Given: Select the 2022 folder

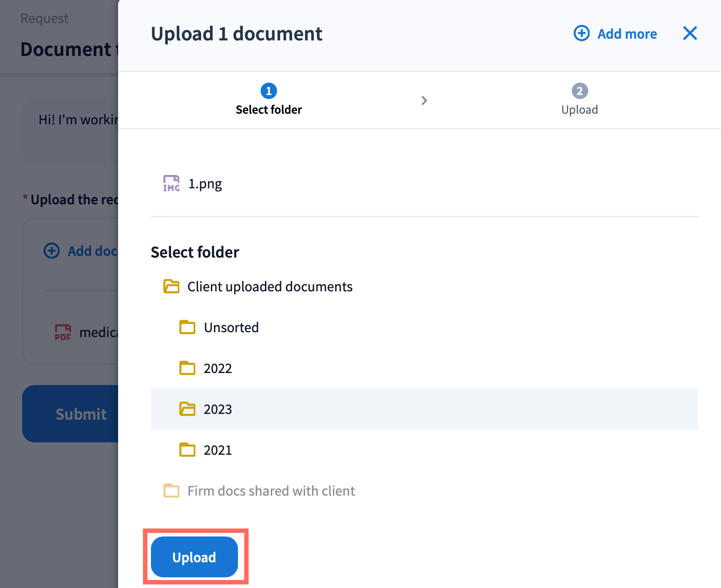Looking at the screenshot, I should pos(218,369).
